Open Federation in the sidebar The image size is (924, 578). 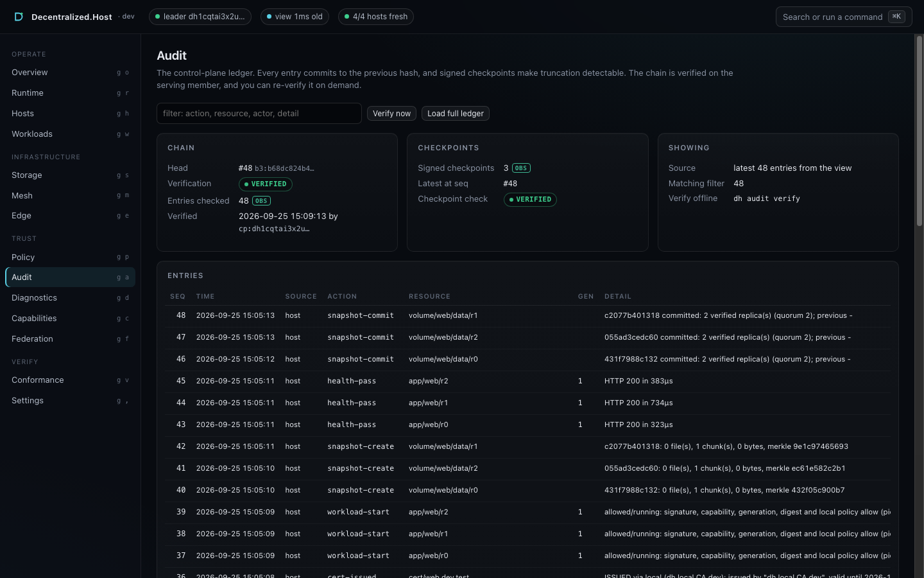[x=71, y=339]
